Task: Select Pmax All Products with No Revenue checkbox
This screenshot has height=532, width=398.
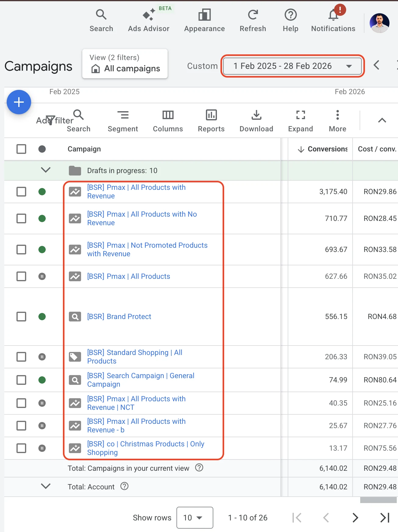Action: click(x=21, y=218)
